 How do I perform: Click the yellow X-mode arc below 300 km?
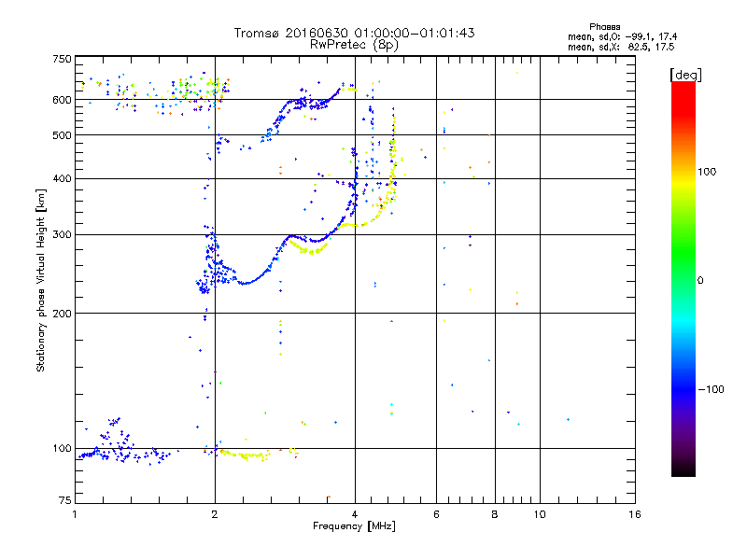pos(309,248)
